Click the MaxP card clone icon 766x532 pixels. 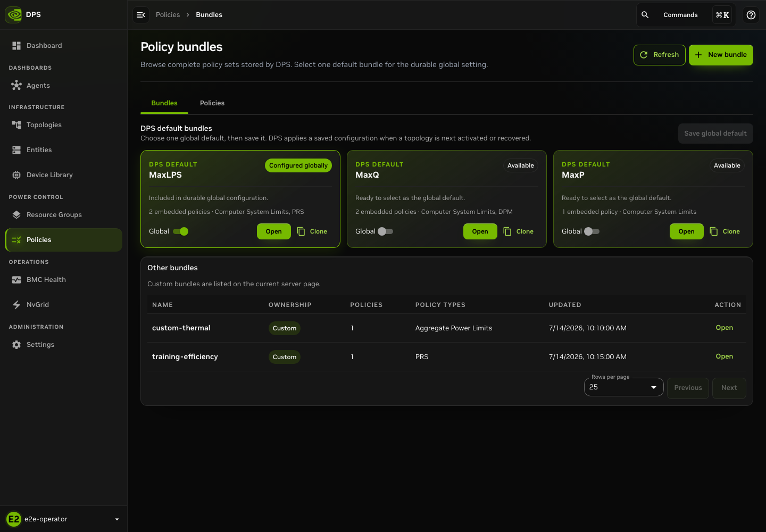click(714, 231)
